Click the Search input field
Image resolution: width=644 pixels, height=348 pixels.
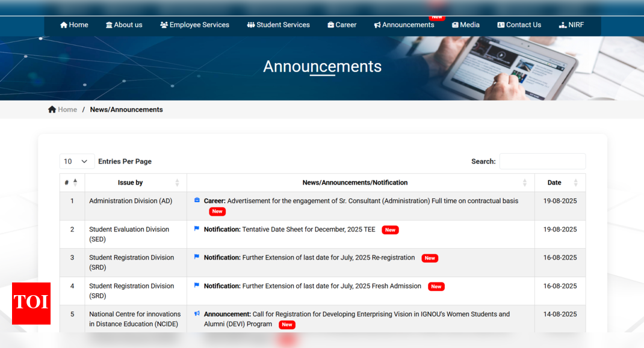coord(542,161)
